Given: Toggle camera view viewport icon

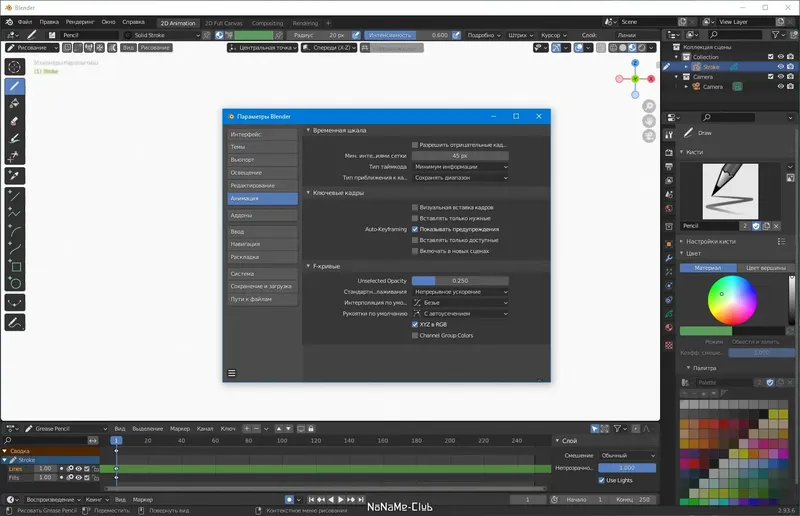Looking at the screenshot, I should 649,136.
